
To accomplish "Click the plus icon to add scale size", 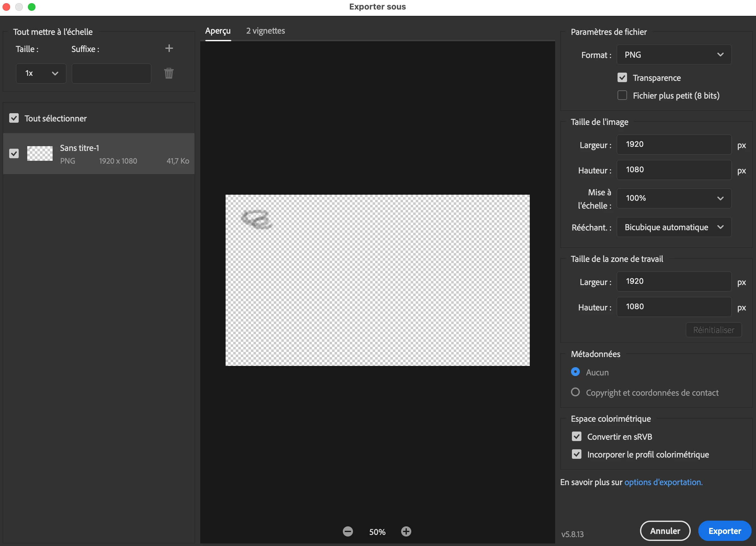I will tap(169, 49).
